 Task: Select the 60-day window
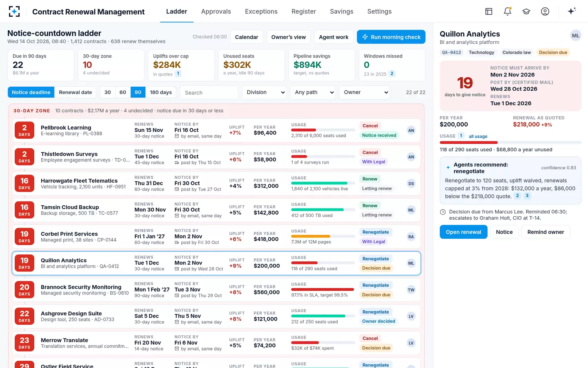pyautogui.click(x=123, y=92)
